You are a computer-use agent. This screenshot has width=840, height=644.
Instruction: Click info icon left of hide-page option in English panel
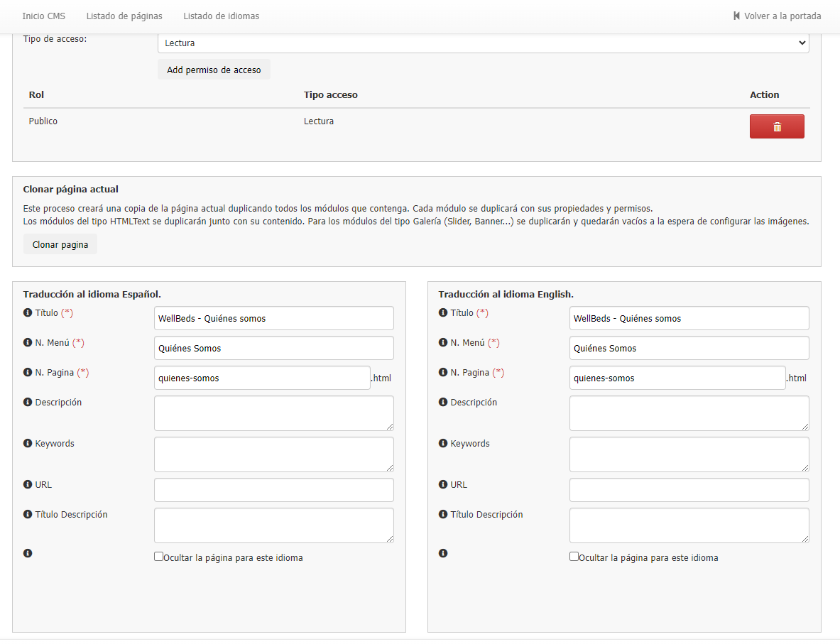coord(443,553)
